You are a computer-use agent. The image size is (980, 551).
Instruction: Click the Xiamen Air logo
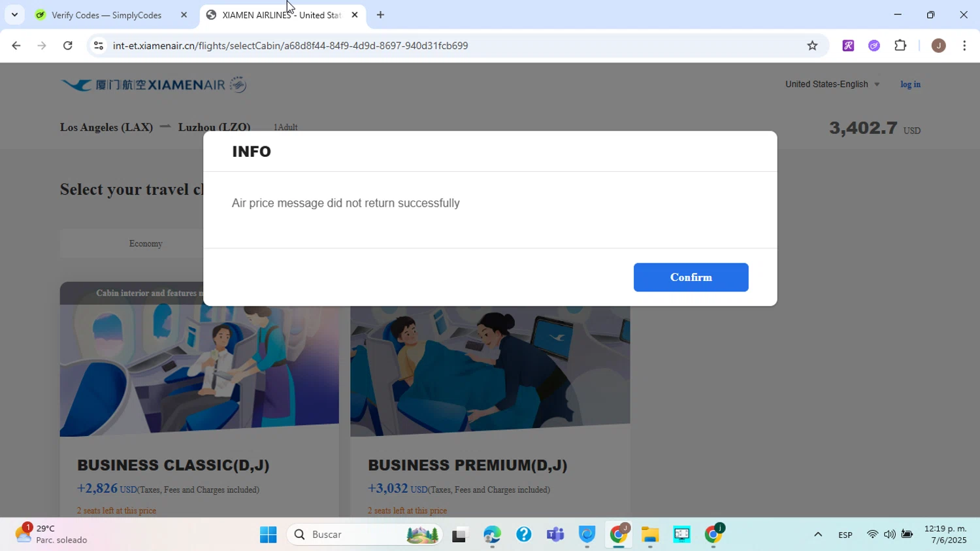click(154, 84)
